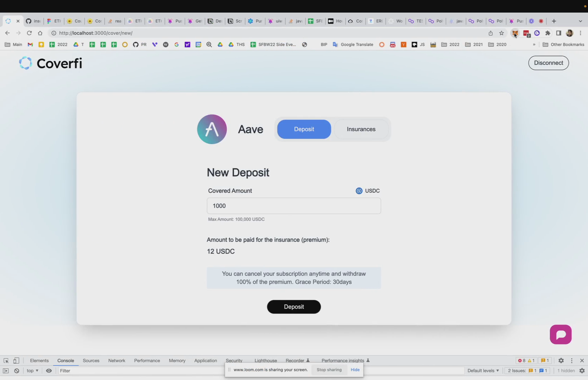Image resolution: width=588 pixels, height=380 pixels.
Task: Switch to the GitHub browser tab
Action: click(33, 21)
